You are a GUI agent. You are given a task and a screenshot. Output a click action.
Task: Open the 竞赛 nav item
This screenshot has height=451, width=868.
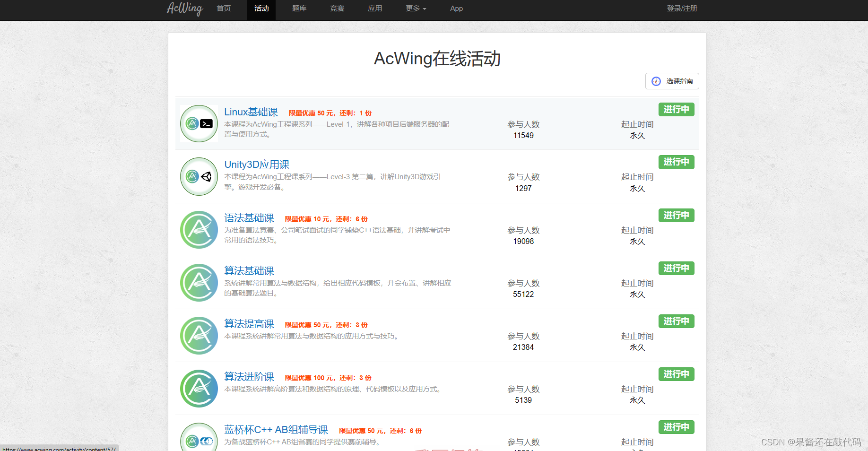(337, 9)
